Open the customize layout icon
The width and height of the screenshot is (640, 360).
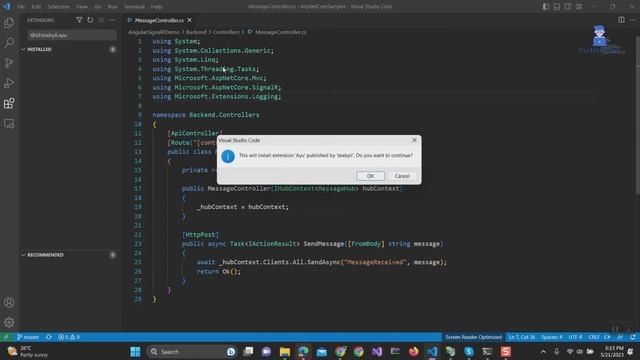[x=579, y=7]
